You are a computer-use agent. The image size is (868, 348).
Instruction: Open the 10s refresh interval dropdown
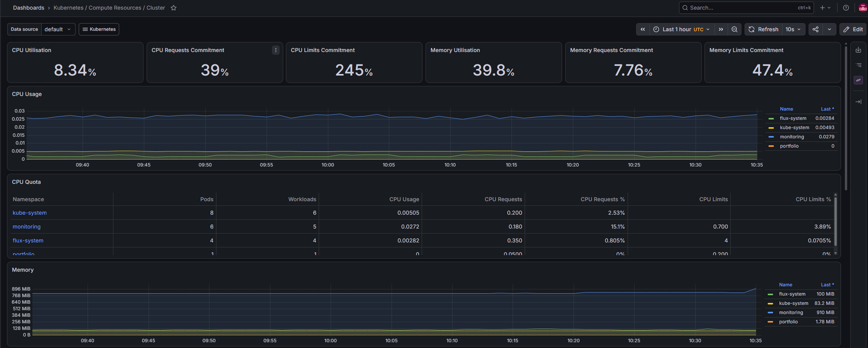pyautogui.click(x=793, y=30)
